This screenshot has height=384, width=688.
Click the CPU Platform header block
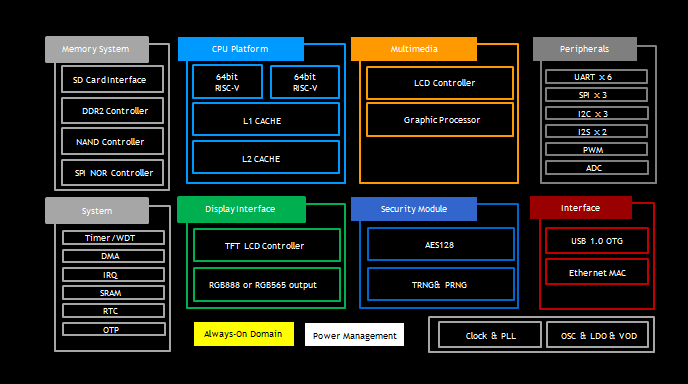[x=240, y=49]
